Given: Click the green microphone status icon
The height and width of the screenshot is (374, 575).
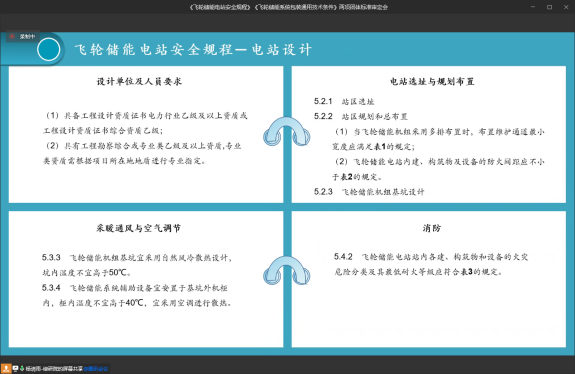Looking at the screenshot, I should click(22, 368).
